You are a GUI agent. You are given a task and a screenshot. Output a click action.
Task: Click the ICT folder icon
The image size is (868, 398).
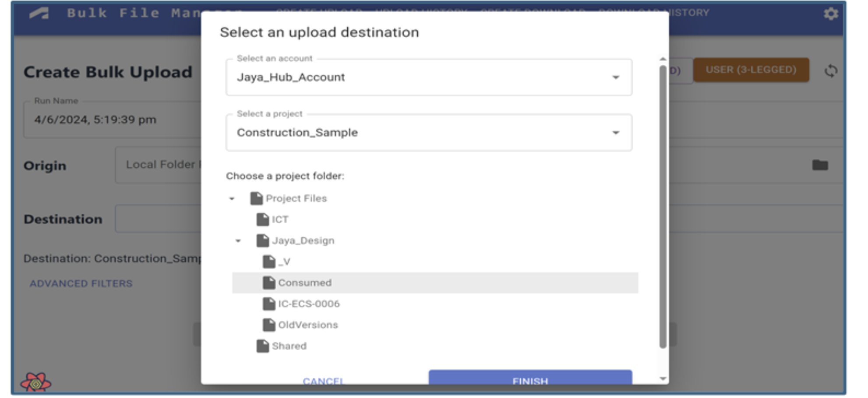(x=262, y=219)
